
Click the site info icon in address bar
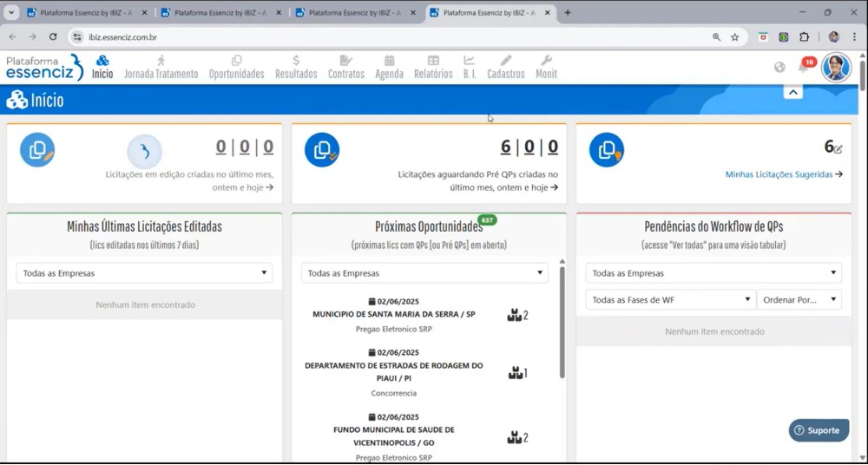[78, 37]
